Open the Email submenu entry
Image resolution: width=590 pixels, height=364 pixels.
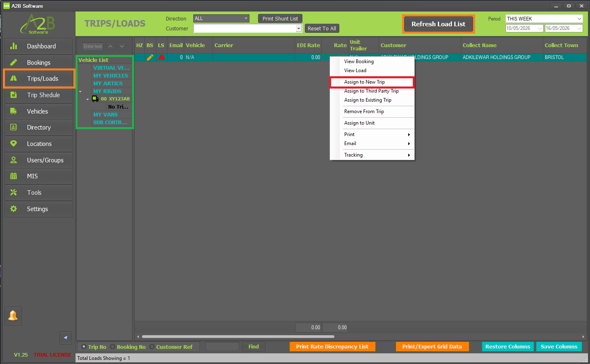click(x=372, y=143)
